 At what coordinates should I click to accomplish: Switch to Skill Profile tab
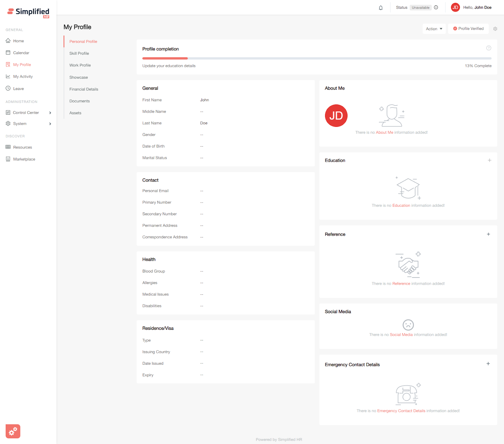[79, 53]
